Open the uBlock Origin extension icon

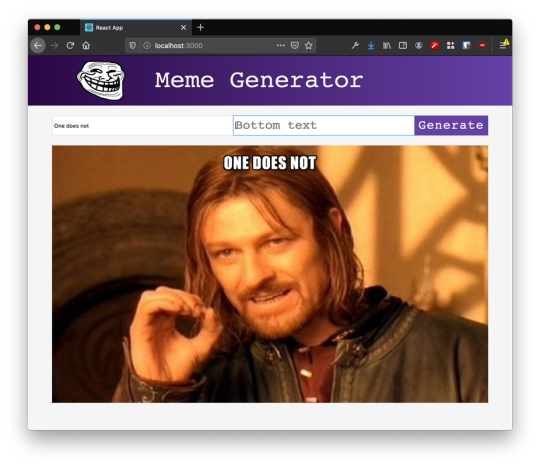(x=482, y=45)
